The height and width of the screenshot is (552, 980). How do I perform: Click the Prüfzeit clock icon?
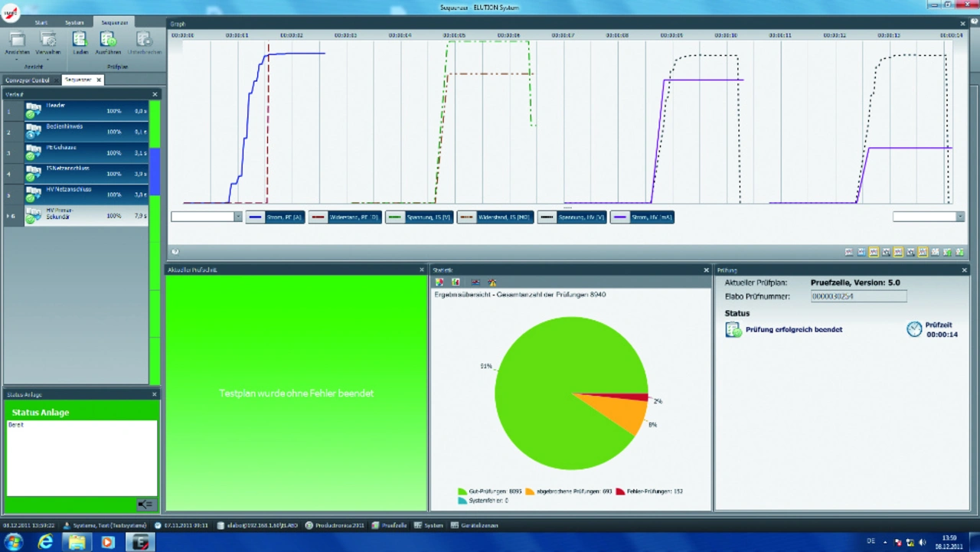914,329
